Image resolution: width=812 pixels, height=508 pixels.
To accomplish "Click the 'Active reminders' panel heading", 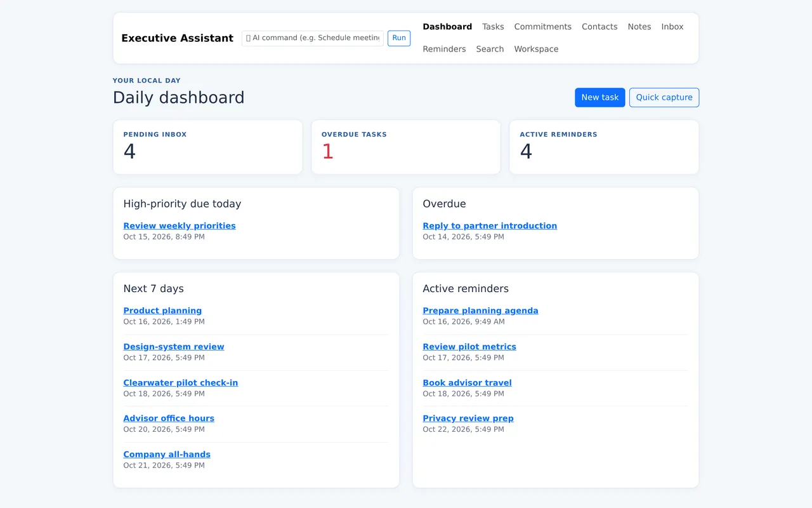I will click(466, 288).
